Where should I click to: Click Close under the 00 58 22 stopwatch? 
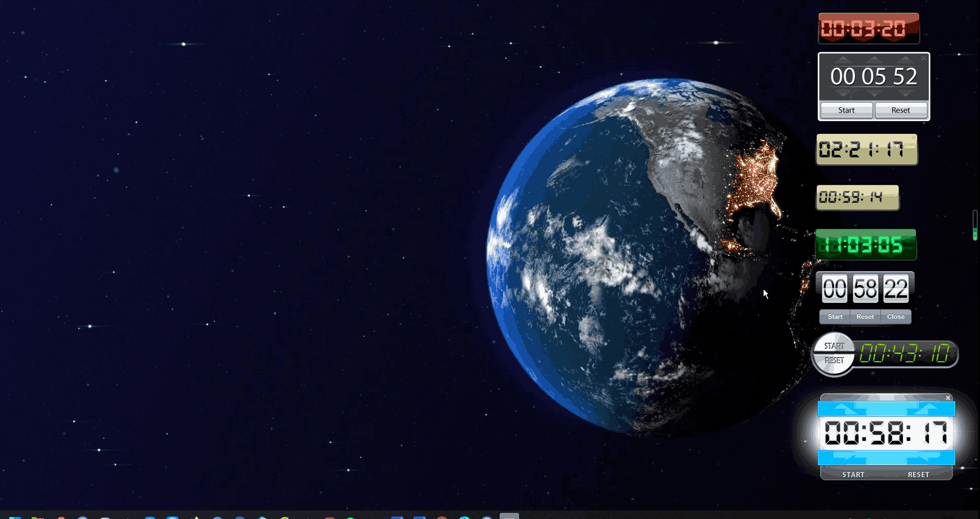[895, 317]
